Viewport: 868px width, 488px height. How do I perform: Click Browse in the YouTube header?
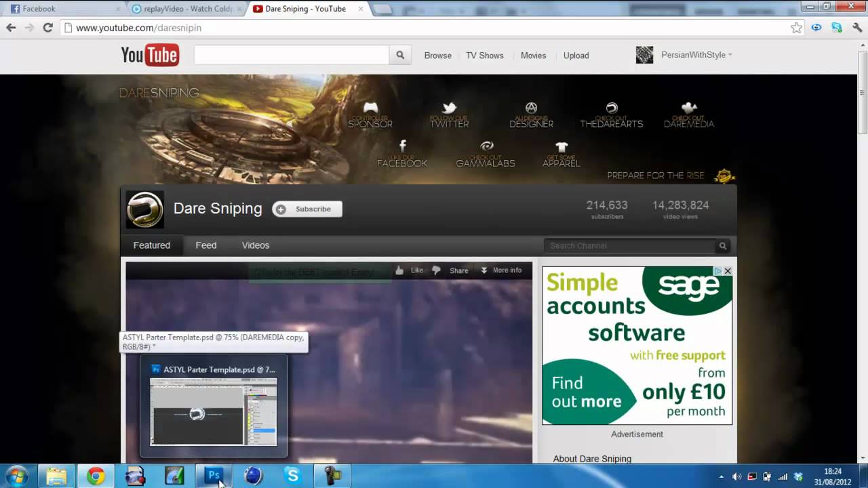[438, 56]
